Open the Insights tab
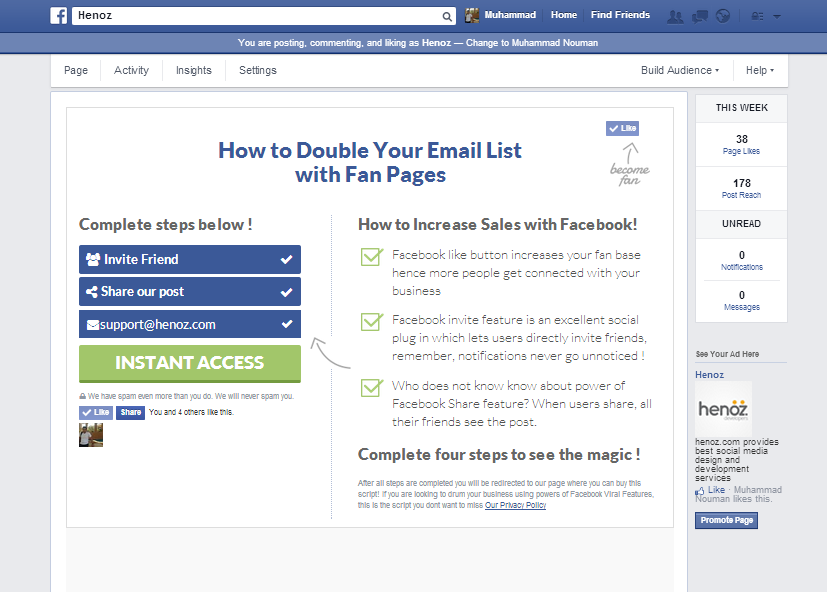This screenshot has height=592, width=827. 194,70
